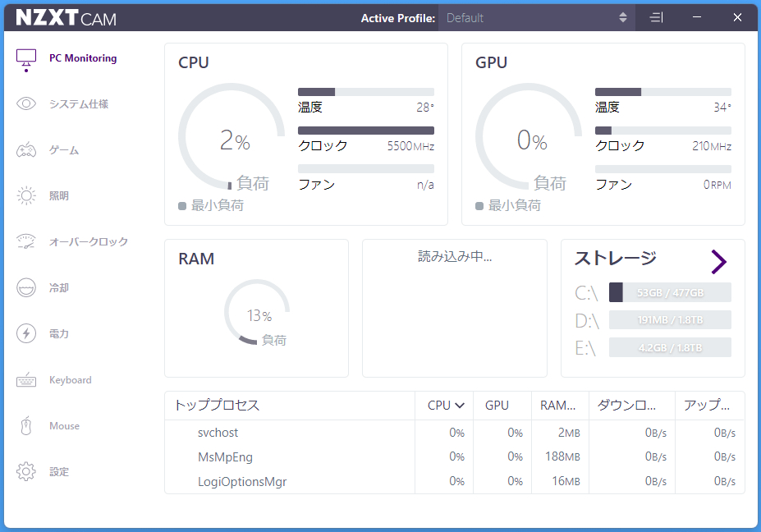Open the 照明 lighting sun icon

tap(26, 196)
